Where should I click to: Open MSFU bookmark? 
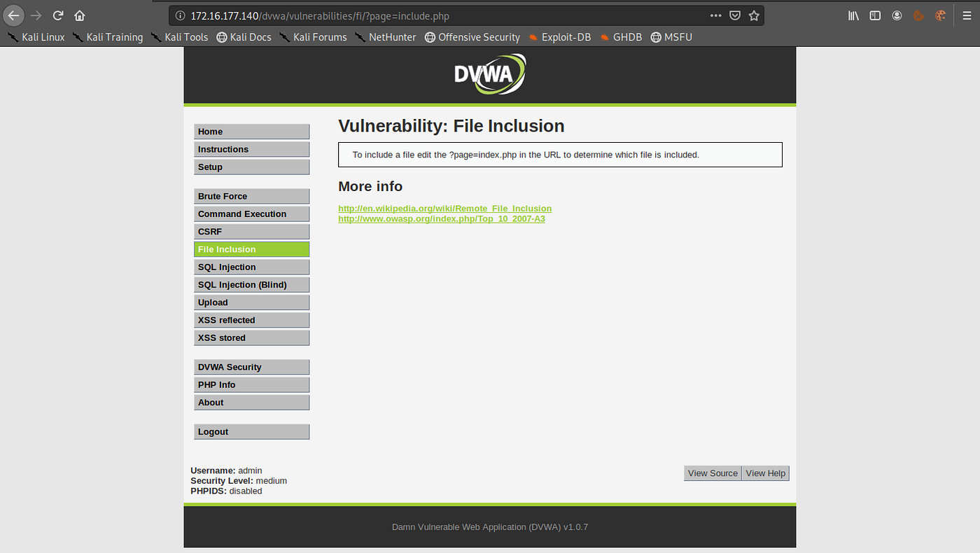tap(671, 37)
